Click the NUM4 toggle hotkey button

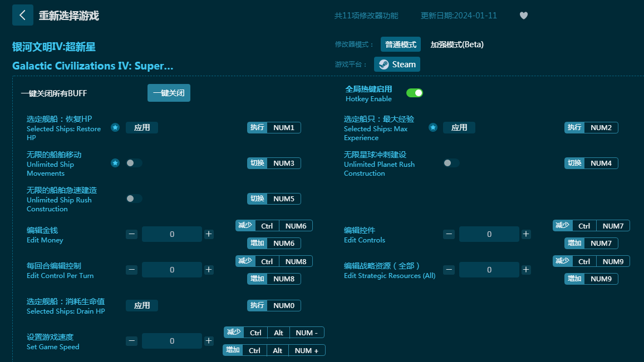pos(592,163)
